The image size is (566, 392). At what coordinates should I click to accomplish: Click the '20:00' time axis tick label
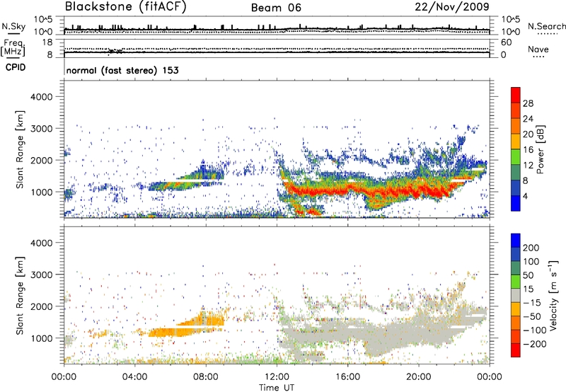(419, 377)
